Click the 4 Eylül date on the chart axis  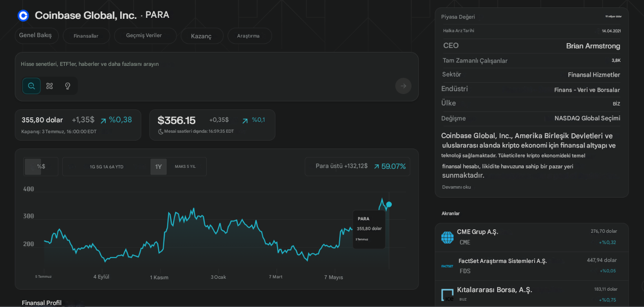pos(101,277)
